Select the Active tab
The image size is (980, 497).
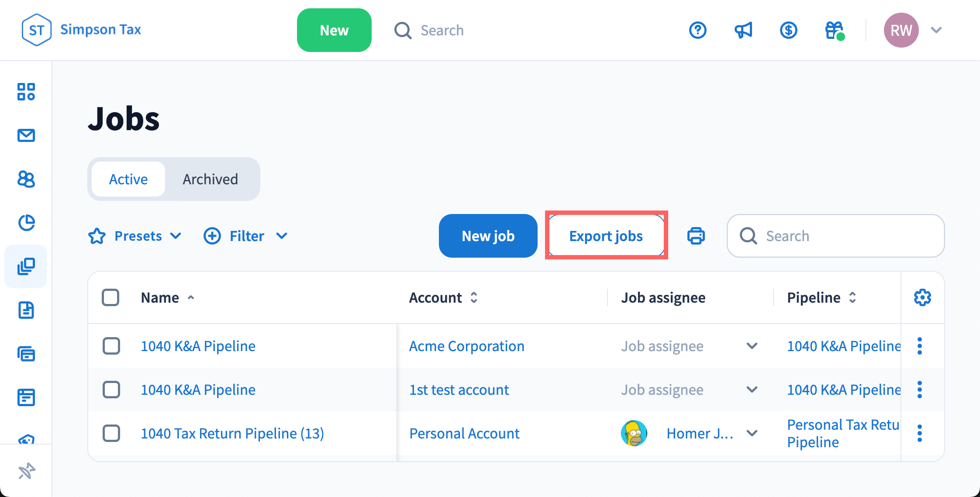tap(128, 179)
